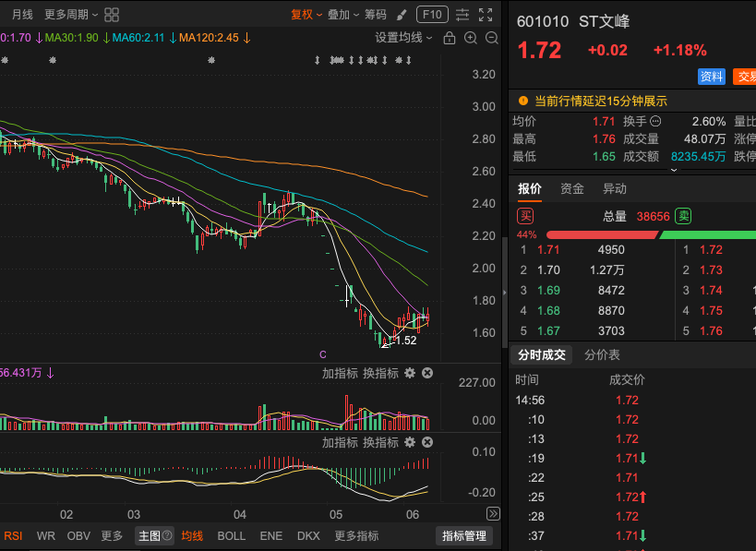This screenshot has width=756, height=551.
Task: Open 更多 sub-indicator options
Action: coord(112,536)
